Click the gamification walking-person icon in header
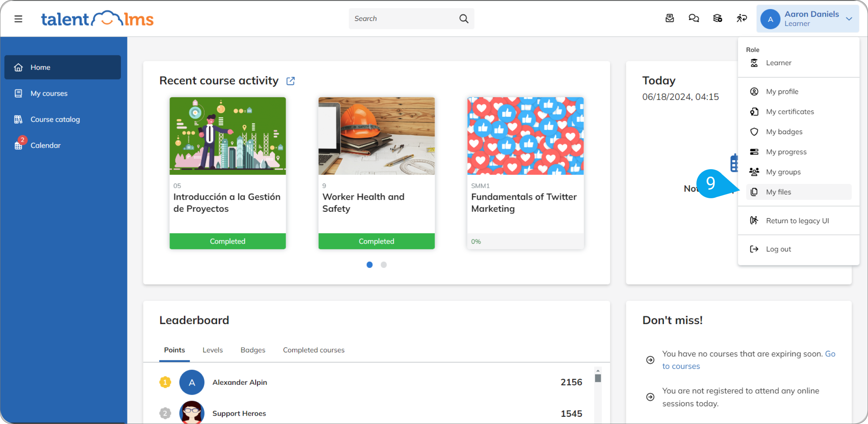This screenshot has height=424, width=868. point(741,18)
